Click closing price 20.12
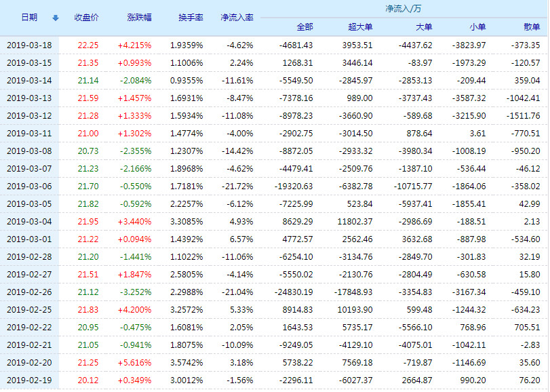 coord(88,380)
